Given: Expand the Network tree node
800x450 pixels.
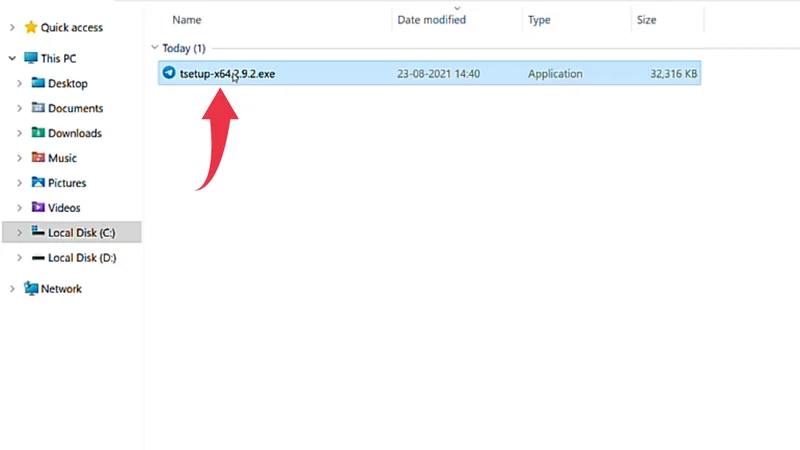Looking at the screenshot, I should tap(12, 289).
